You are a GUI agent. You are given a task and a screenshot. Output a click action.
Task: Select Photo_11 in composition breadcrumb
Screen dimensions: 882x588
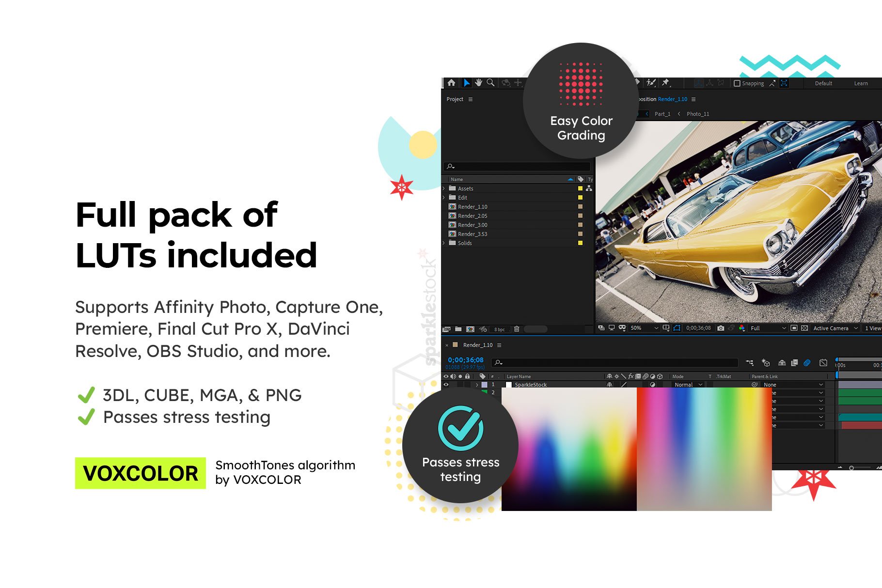697,114
